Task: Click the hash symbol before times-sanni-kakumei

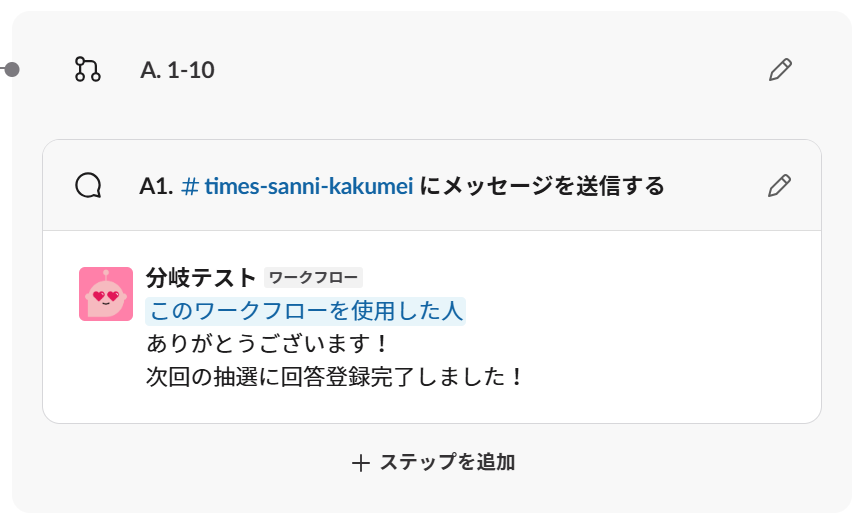Action: pyautogui.click(x=190, y=186)
